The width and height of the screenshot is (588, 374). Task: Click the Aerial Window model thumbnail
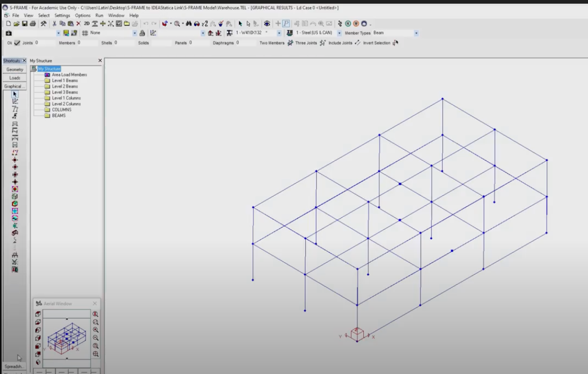pyautogui.click(x=66, y=338)
